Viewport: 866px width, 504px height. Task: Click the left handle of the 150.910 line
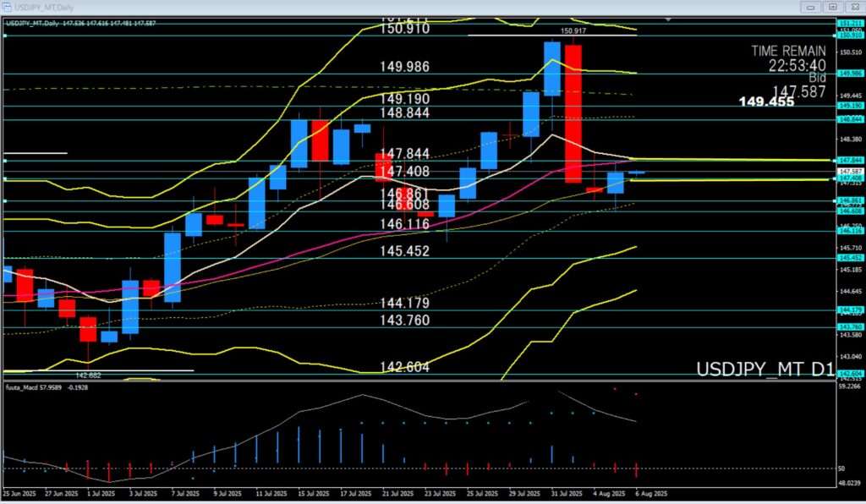click(x=5, y=36)
